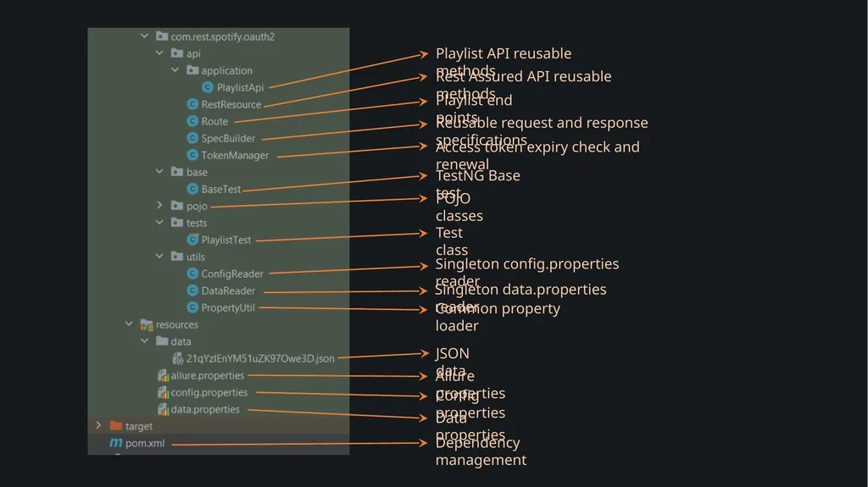This screenshot has height=487, width=868.
Task: Select the allure.properties file name
Action: tap(207, 375)
